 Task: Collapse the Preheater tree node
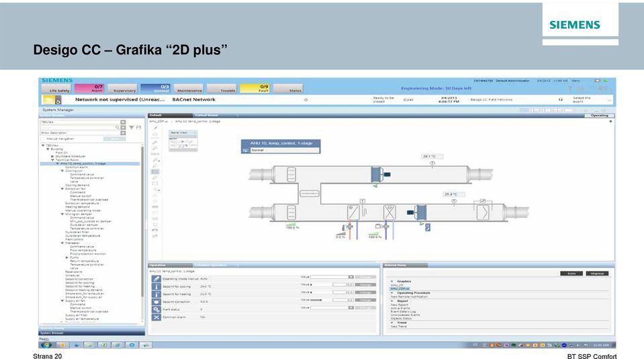(x=62, y=243)
